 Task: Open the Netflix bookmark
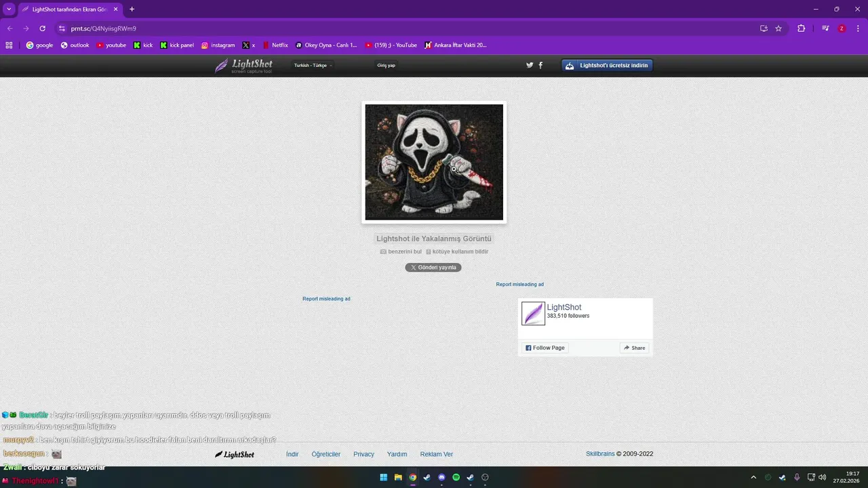[x=275, y=45]
